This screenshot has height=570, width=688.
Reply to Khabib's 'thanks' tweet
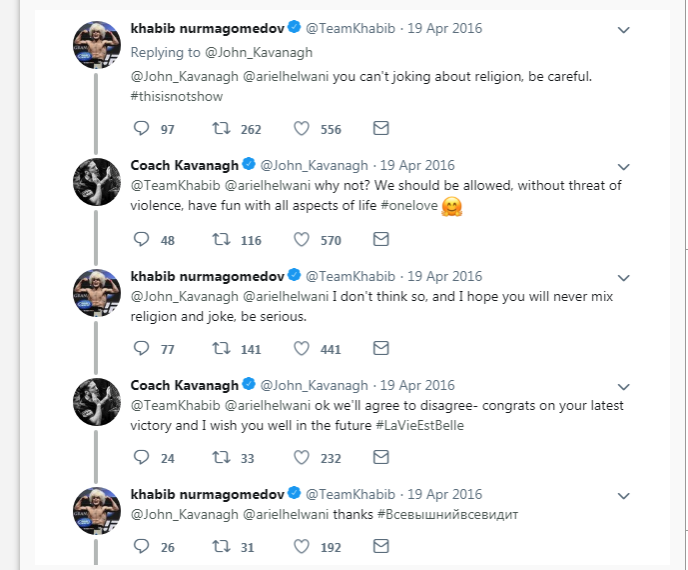(141, 547)
